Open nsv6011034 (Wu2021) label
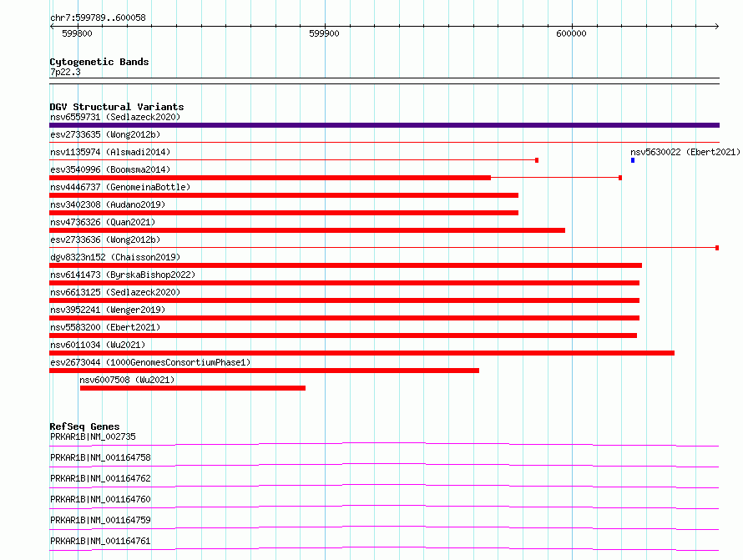The width and height of the screenshot is (743, 560). 98,345
